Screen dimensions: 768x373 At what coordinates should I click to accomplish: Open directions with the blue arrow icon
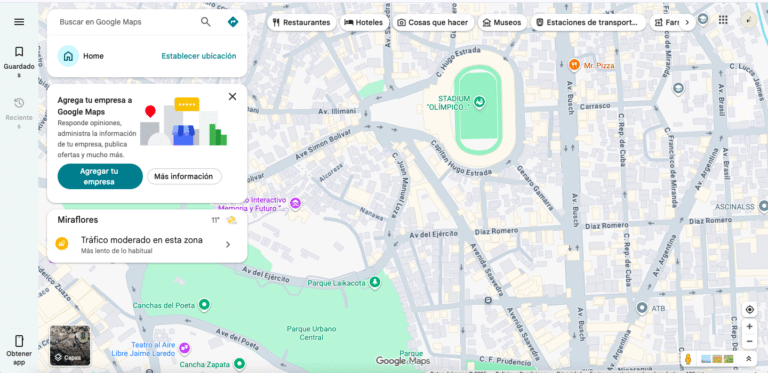(233, 22)
